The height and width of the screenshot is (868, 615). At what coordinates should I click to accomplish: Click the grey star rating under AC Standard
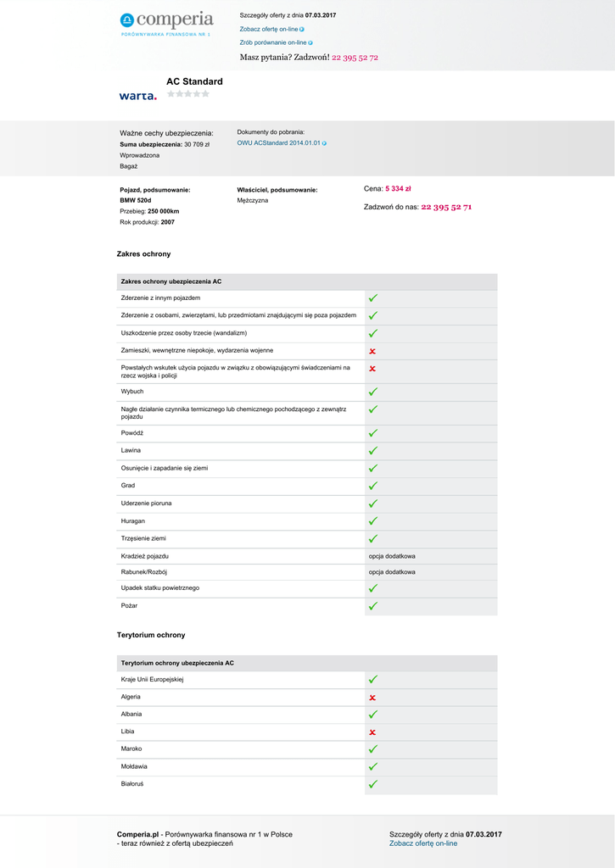pos(187,94)
